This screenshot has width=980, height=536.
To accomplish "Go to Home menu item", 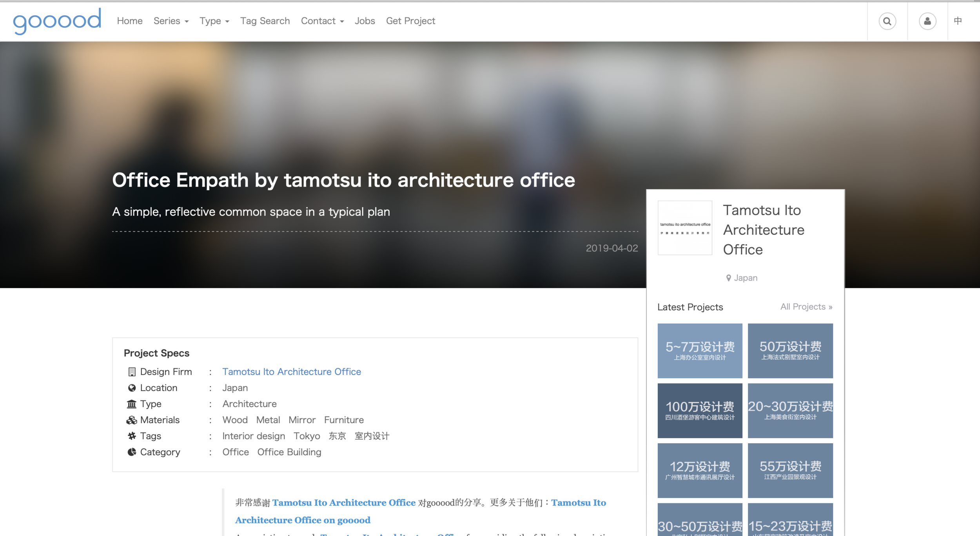I will click(130, 21).
